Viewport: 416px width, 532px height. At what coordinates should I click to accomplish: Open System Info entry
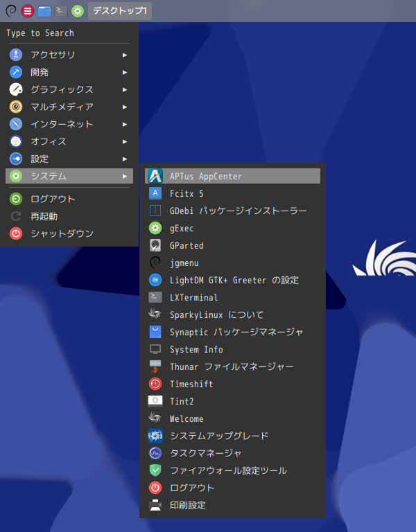[x=232, y=349]
